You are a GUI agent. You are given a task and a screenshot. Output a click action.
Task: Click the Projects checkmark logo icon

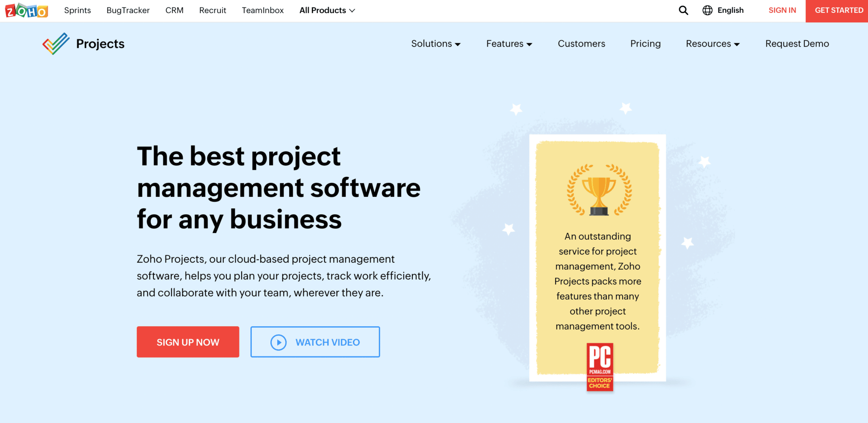56,44
